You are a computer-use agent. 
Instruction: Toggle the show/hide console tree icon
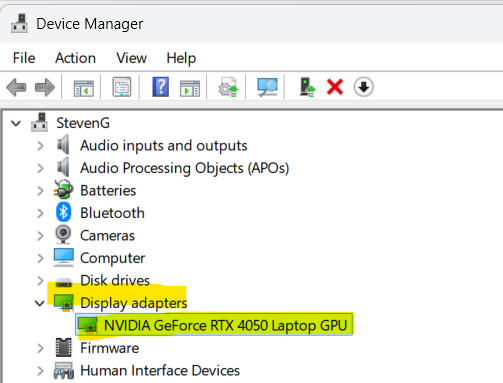click(x=83, y=88)
